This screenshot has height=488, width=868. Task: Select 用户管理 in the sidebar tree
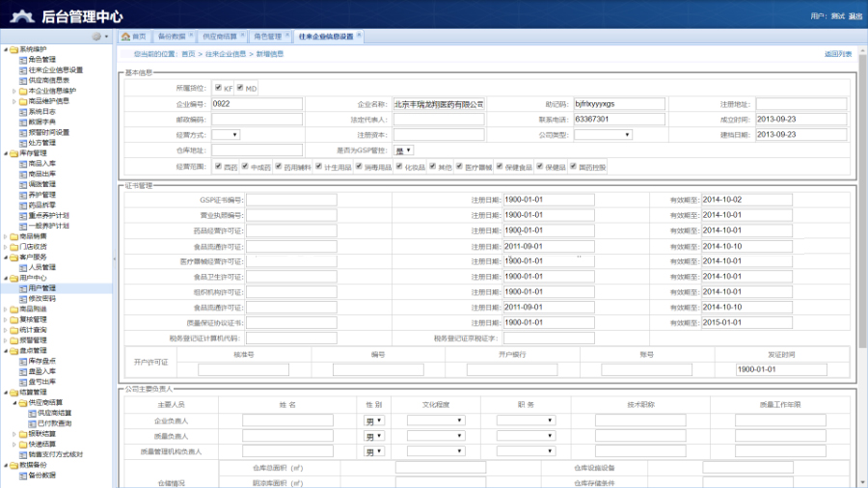[x=41, y=288]
